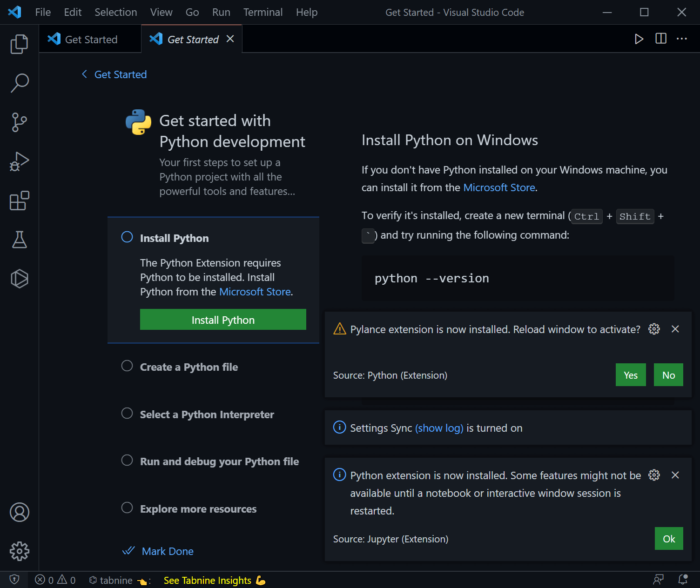Open the Extensions view

point(19,200)
